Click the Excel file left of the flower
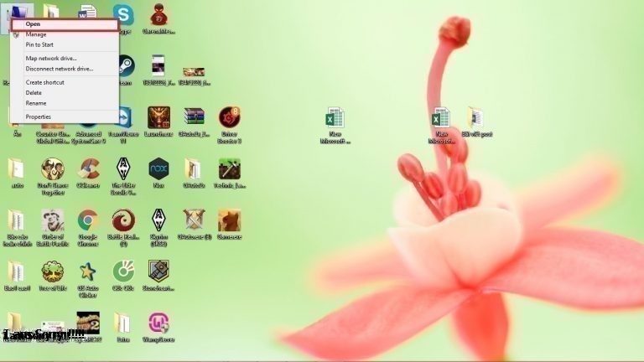This screenshot has width=644, height=362. pos(335,118)
